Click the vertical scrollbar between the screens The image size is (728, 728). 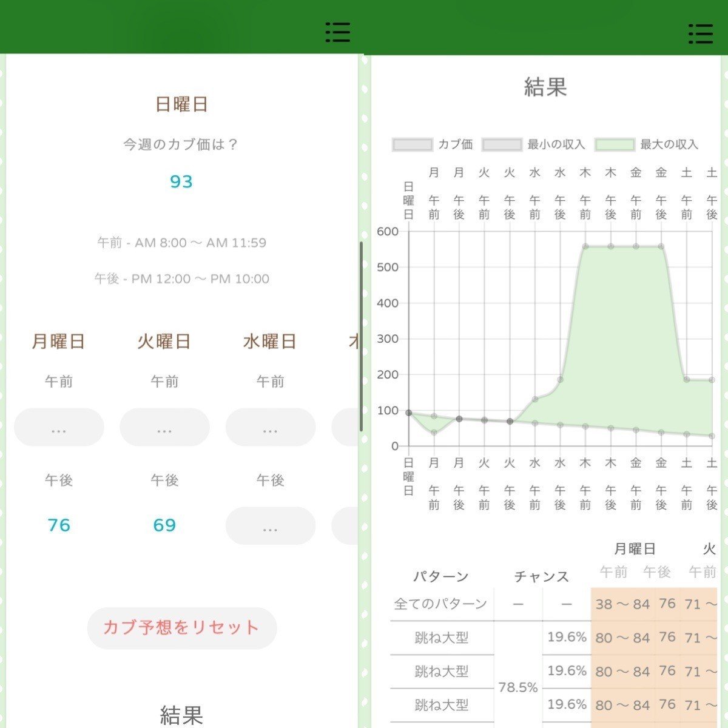(x=362, y=334)
